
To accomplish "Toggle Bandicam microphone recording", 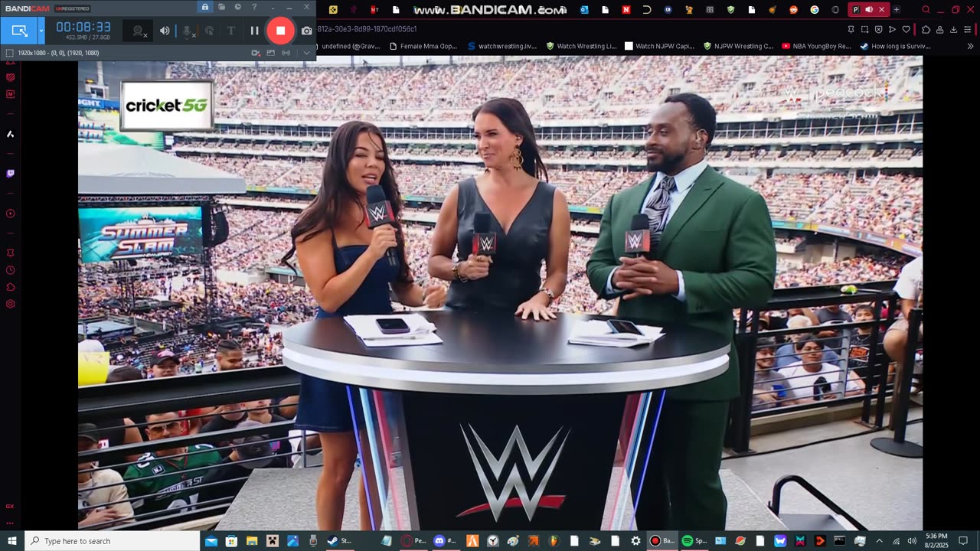I will 188,31.
